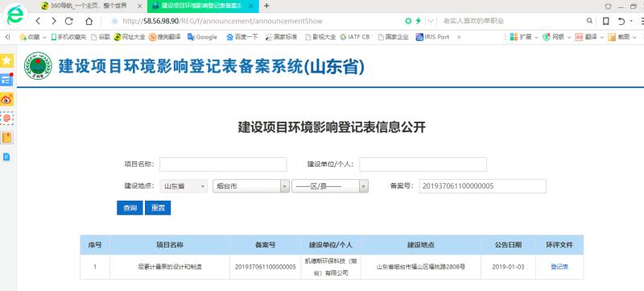Select the 2019-01-03 date cell
This screenshot has width=644, height=291.
click(x=508, y=267)
